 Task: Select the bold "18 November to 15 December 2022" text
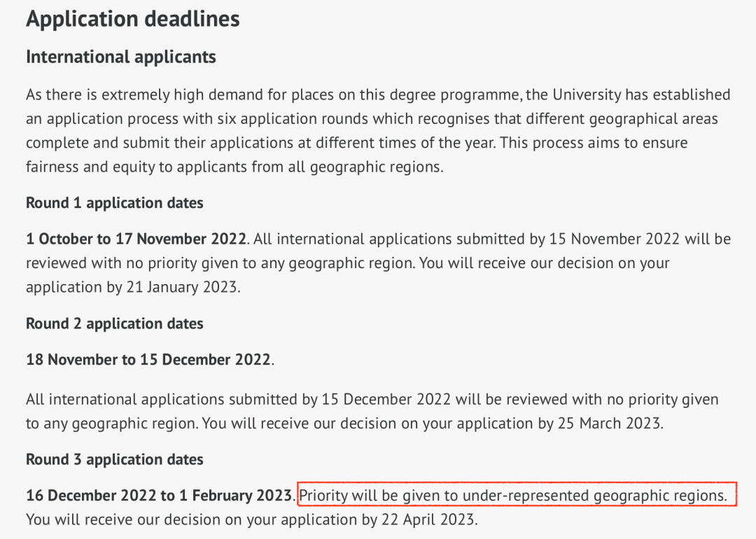click(148, 360)
